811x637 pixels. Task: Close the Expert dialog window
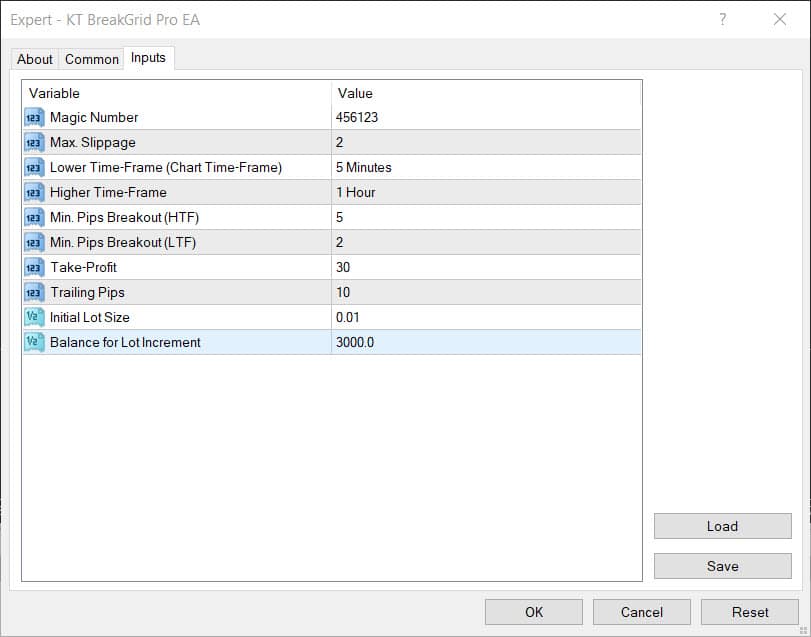pos(779,20)
